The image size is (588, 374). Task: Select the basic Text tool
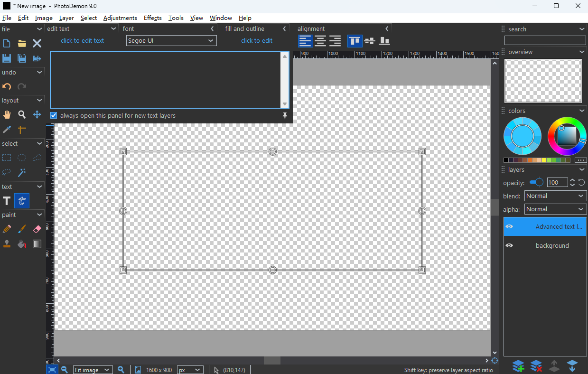7,201
